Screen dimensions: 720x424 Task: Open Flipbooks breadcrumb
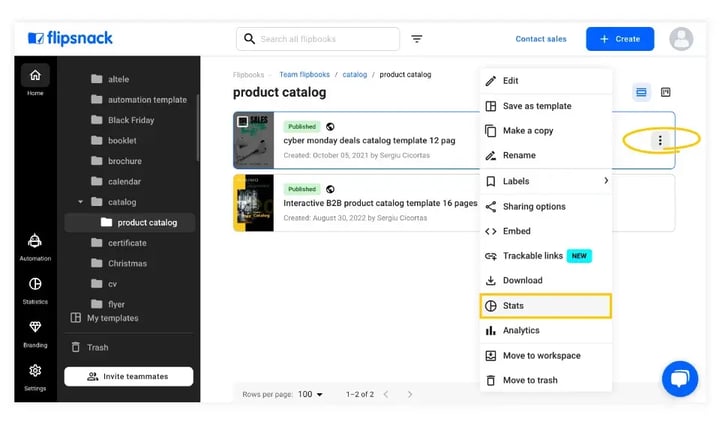[x=248, y=74]
